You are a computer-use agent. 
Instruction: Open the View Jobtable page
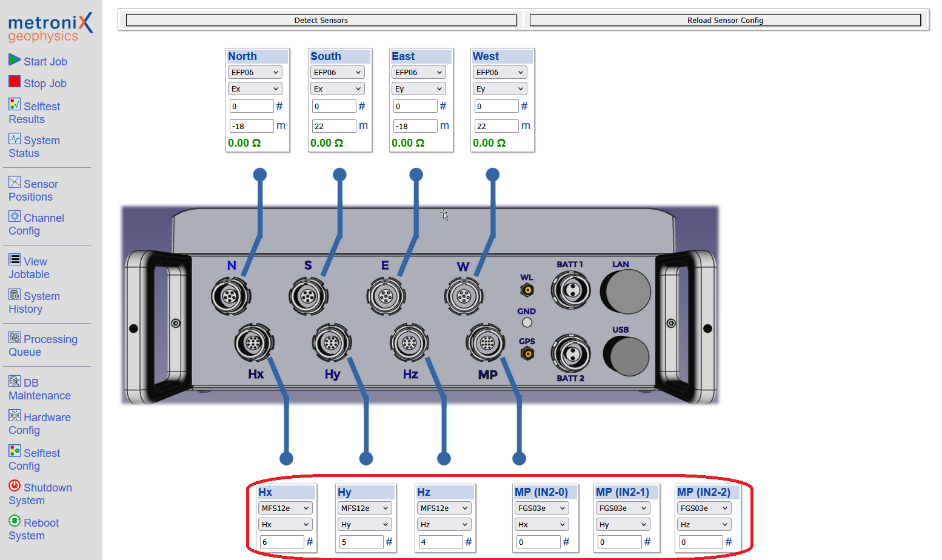click(x=33, y=267)
